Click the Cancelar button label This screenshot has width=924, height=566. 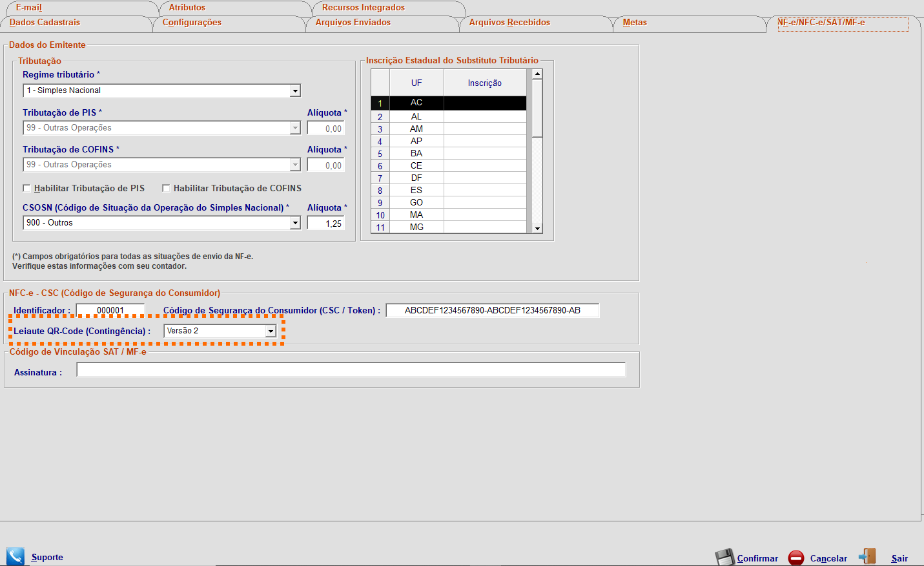828,559
